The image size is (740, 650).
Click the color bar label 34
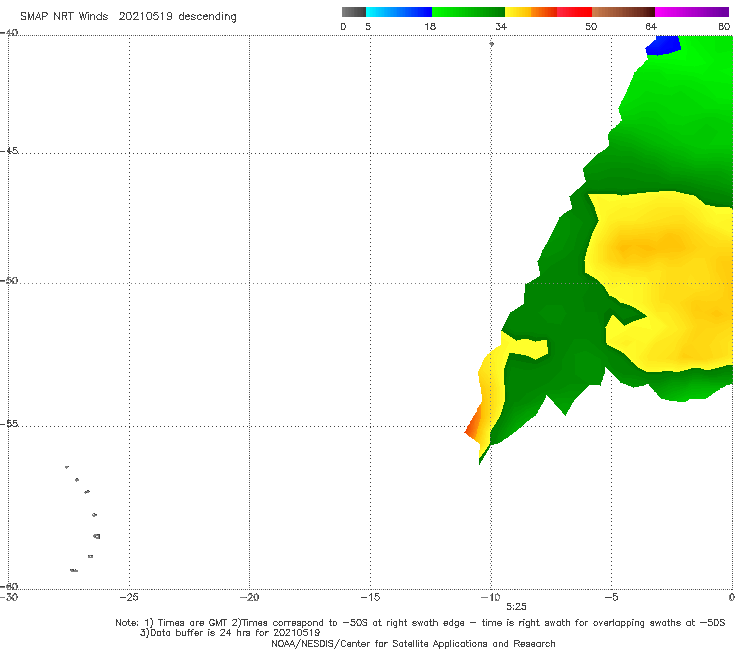tap(501, 27)
